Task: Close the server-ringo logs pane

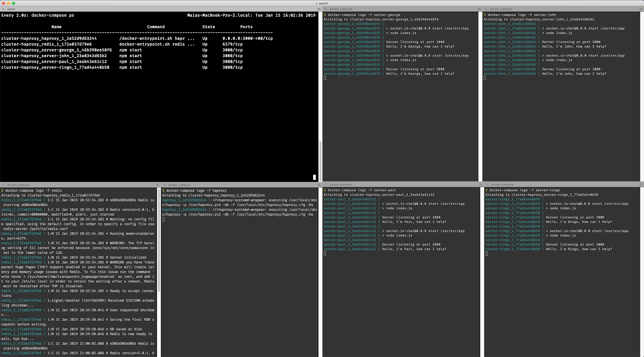Action: point(487,184)
